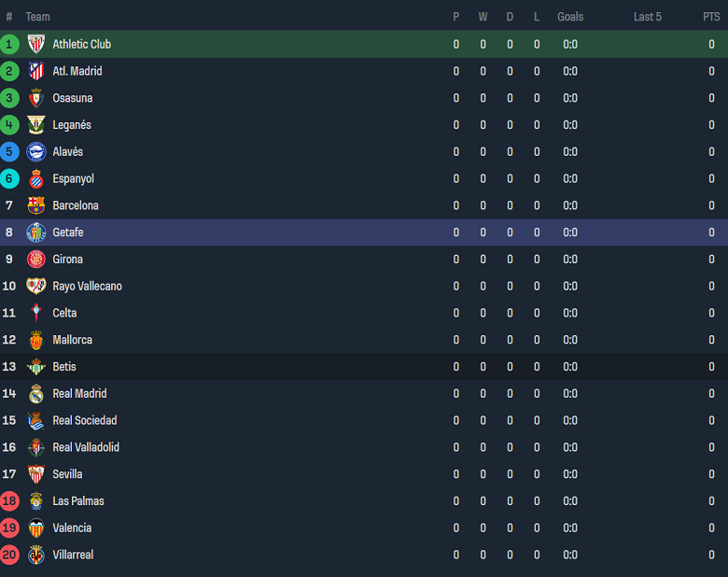Click the red position 20 badge
The height and width of the screenshot is (577, 728).
9,555
